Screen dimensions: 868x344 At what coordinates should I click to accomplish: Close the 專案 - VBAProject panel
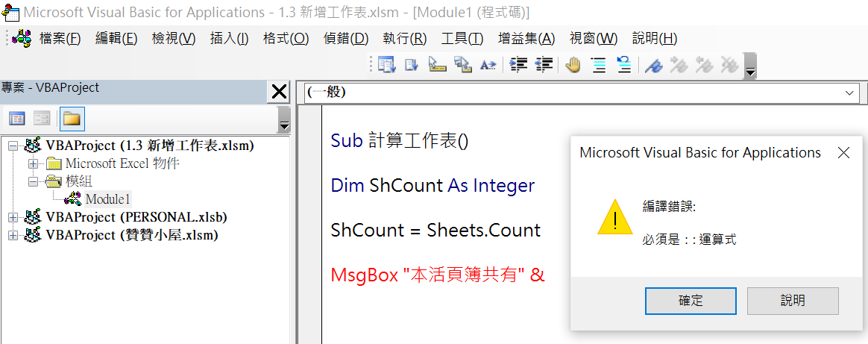pyautogui.click(x=278, y=92)
